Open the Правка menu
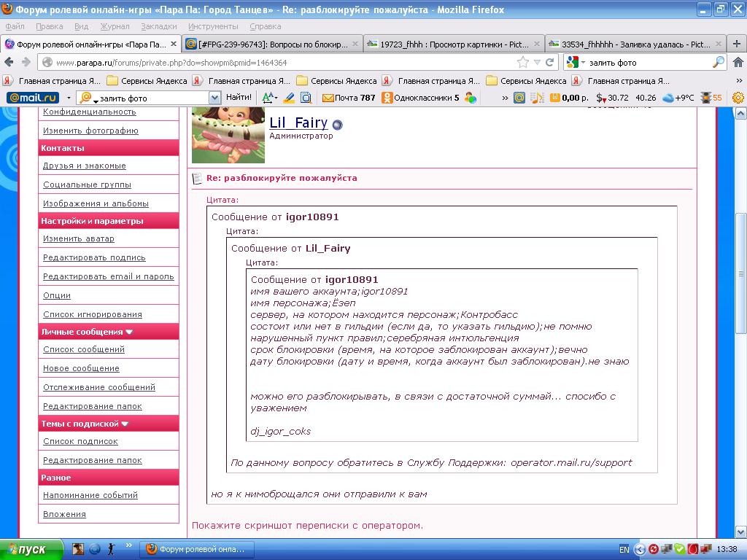Screen dimensions: 747x560 (x=49, y=27)
